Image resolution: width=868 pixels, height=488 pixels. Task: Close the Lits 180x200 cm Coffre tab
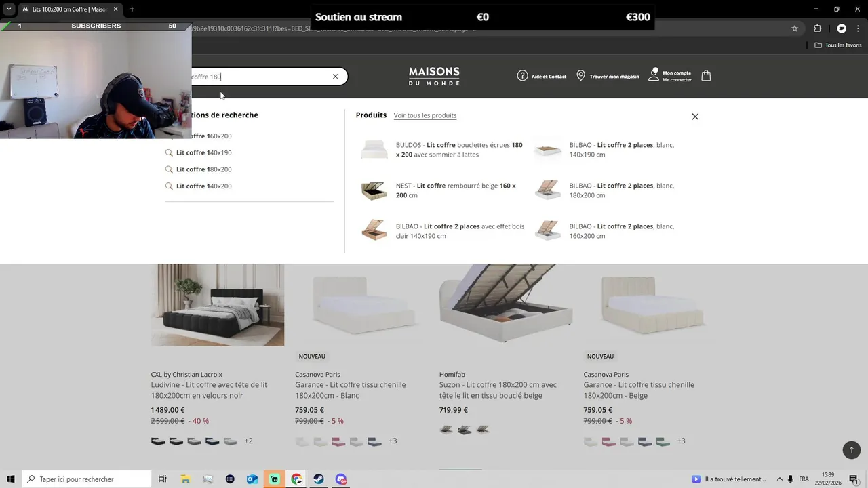tap(115, 9)
